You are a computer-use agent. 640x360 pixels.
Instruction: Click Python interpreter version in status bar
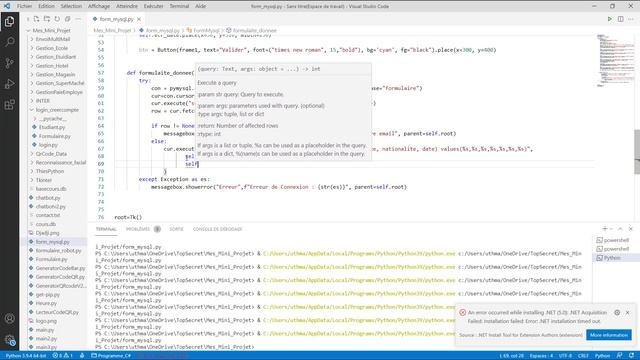point(26,356)
